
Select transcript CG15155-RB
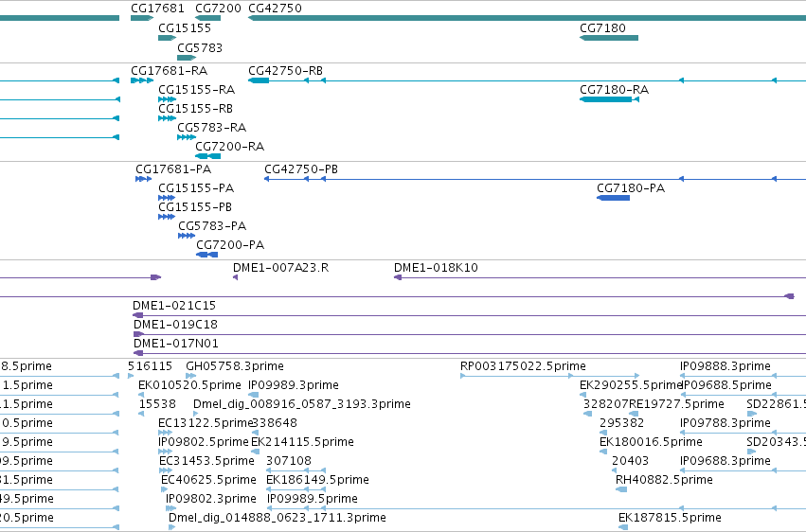coord(167,118)
